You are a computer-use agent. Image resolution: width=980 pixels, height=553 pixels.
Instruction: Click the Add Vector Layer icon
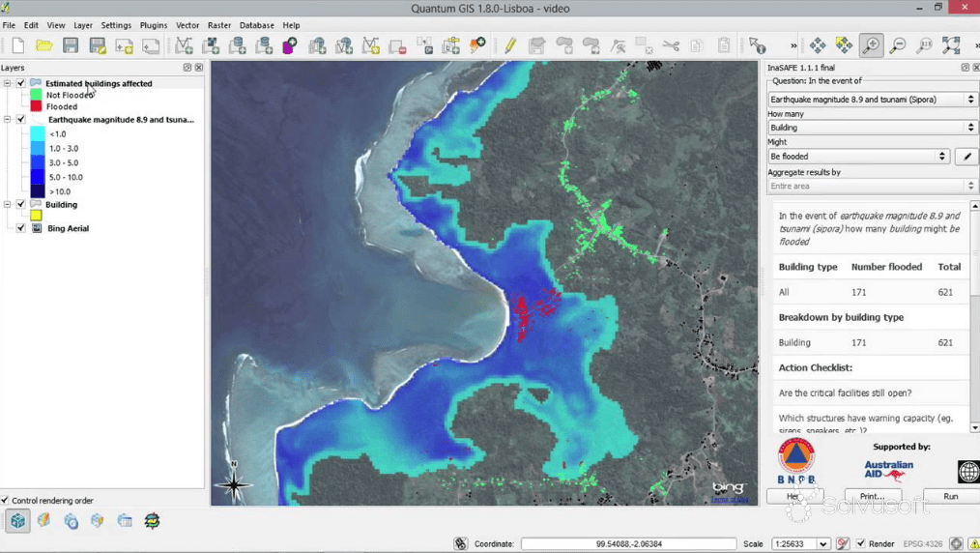(184, 45)
